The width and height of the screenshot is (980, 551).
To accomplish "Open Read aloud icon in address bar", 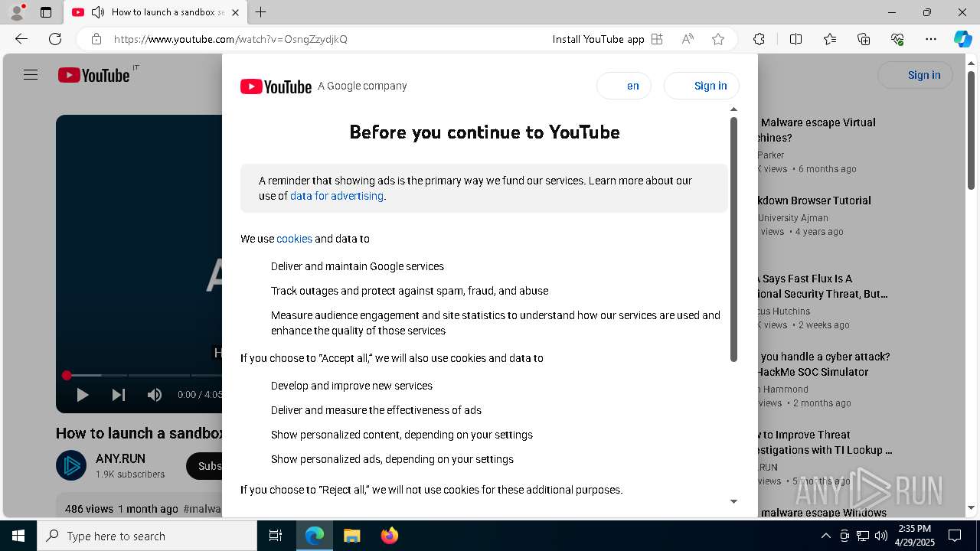I will (x=688, y=39).
